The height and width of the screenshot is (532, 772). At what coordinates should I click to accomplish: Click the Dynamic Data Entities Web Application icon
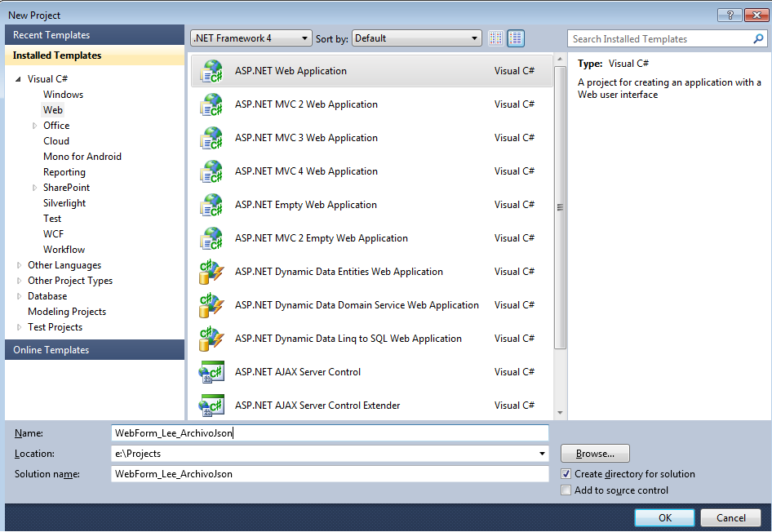coord(211,272)
